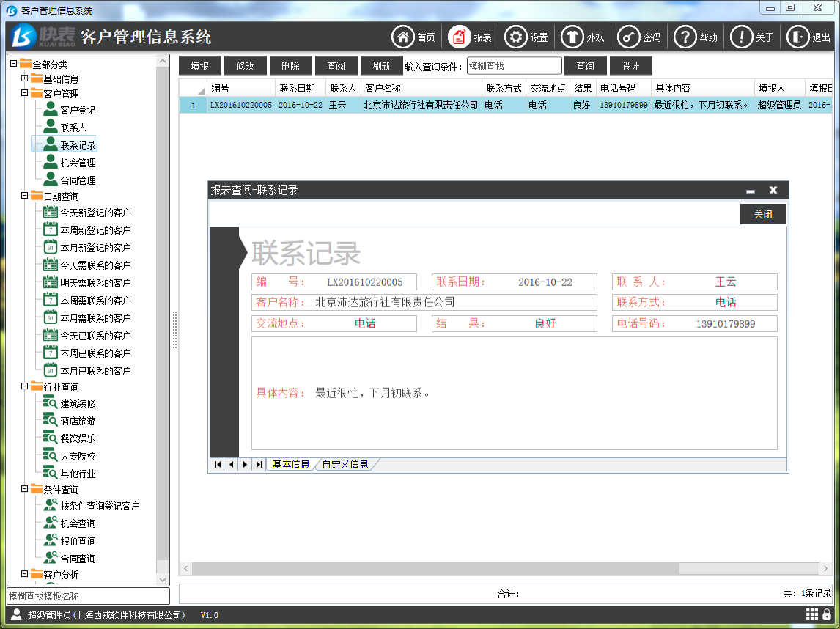Open 其他行业 industry query
Viewport: 840px width, 629px height.
tap(78, 474)
